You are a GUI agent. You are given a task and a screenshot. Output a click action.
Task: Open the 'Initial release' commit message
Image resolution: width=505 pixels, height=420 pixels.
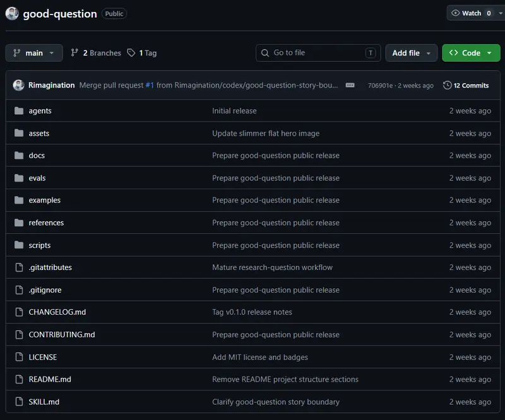(234, 111)
